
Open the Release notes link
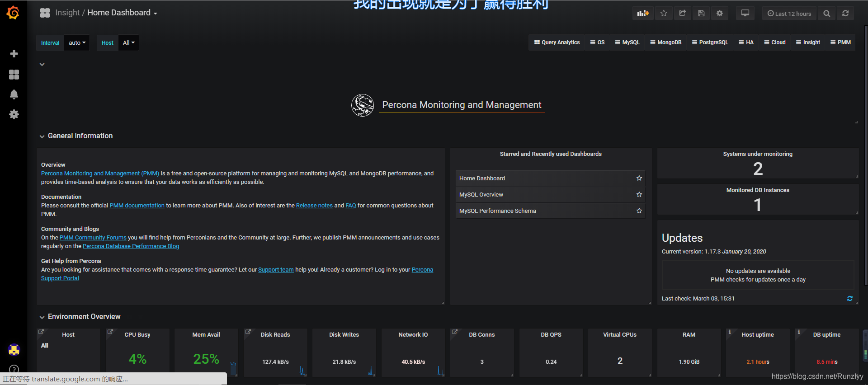pos(314,206)
